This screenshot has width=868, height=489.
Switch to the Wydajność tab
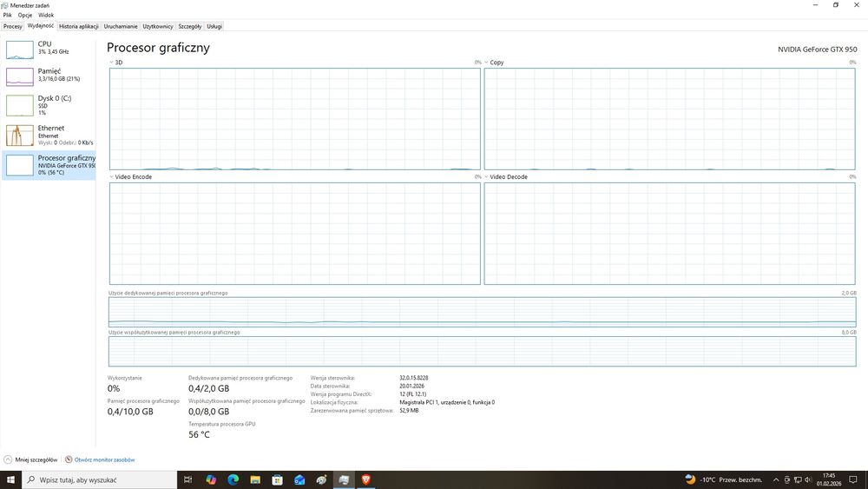point(41,25)
